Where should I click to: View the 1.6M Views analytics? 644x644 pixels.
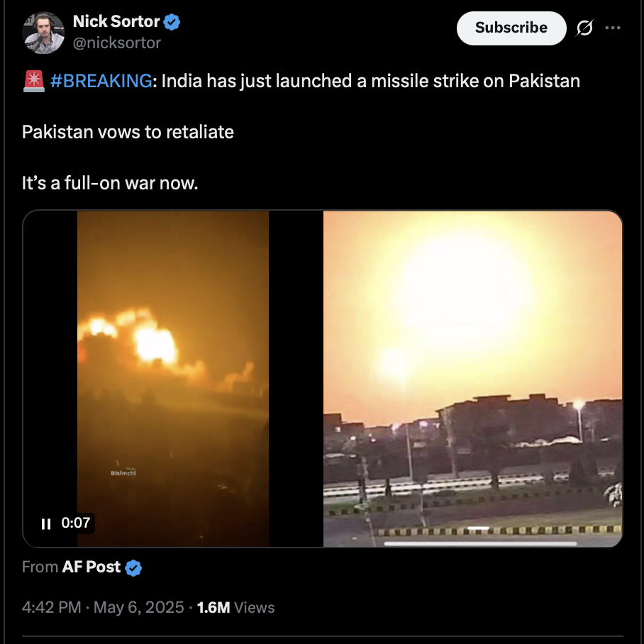coord(235,607)
